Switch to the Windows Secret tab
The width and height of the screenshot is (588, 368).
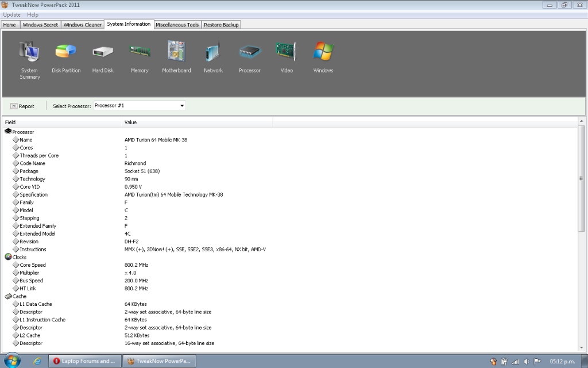(x=40, y=25)
